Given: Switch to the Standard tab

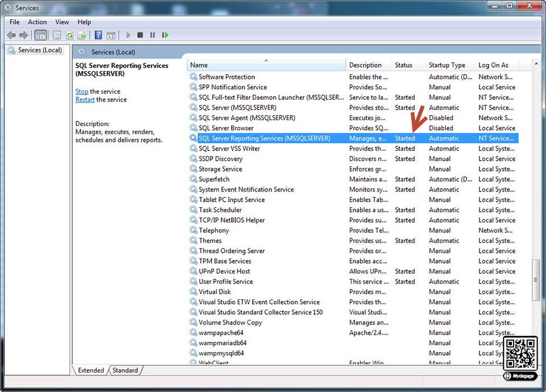Looking at the screenshot, I should click(x=125, y=370).
